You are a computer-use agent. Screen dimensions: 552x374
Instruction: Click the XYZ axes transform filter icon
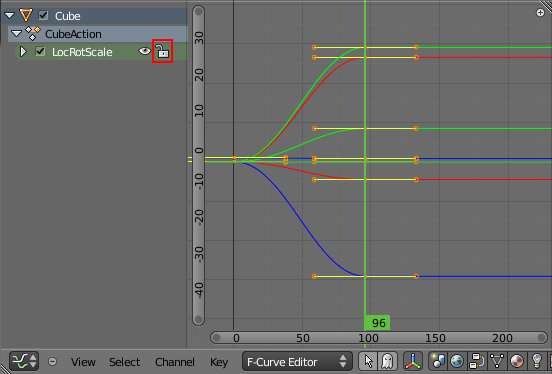pos(413,361)
